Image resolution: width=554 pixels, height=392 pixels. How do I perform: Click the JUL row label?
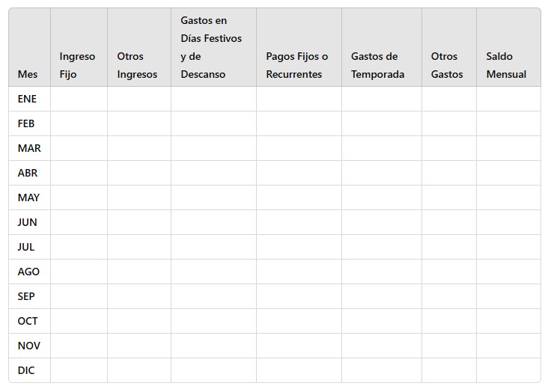[x=26, y=247]
